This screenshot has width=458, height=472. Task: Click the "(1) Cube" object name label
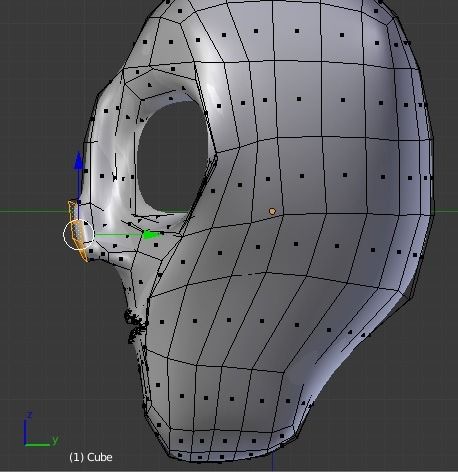pos(91,457)
